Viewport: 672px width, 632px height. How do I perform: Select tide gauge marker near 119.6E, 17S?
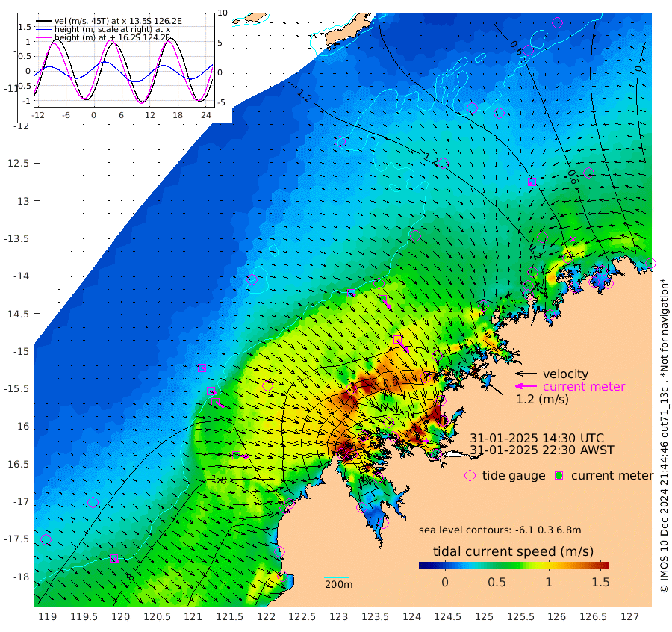coord(93,502)
